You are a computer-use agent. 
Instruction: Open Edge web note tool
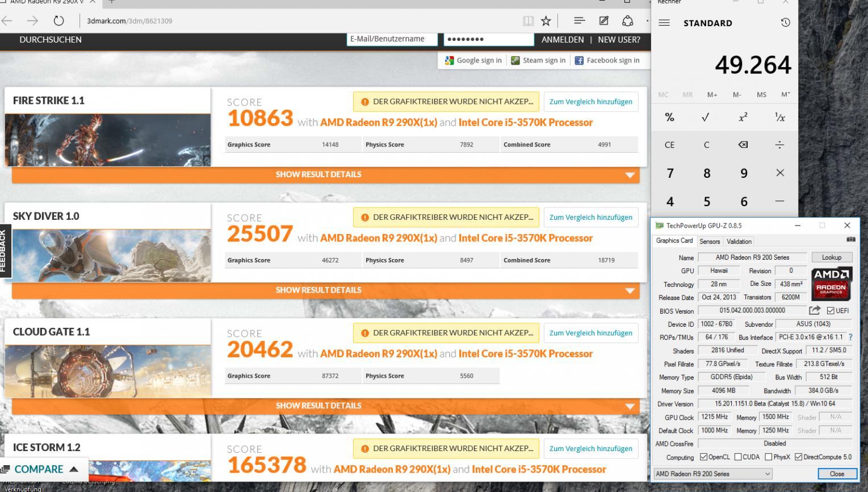click(603, 21)
